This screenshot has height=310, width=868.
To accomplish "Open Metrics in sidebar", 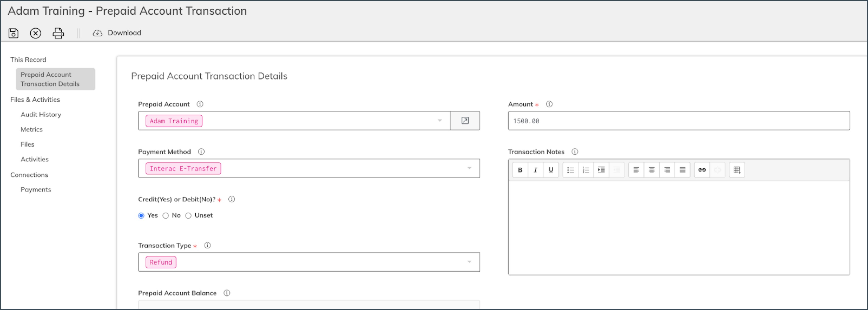I will pos(31,129).
